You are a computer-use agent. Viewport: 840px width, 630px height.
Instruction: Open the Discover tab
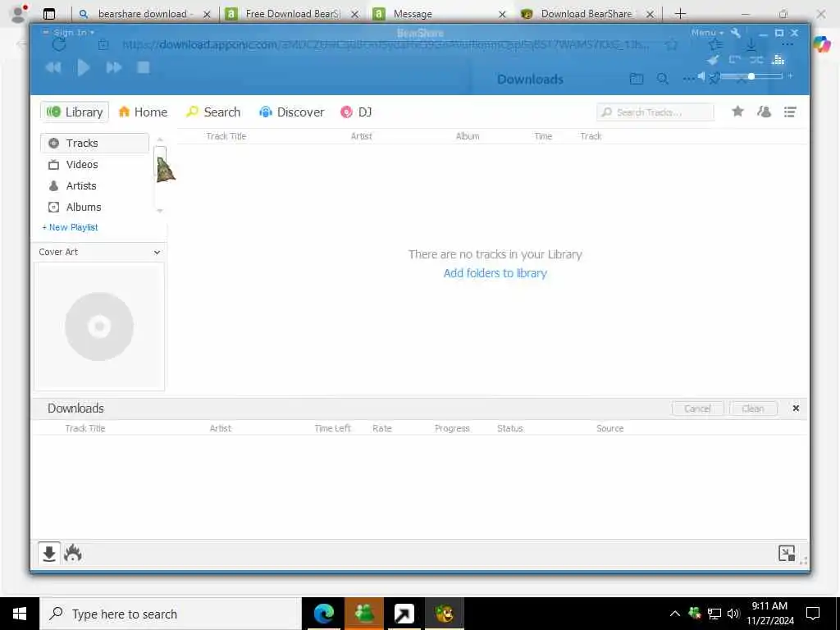click(x=292, y=112)
